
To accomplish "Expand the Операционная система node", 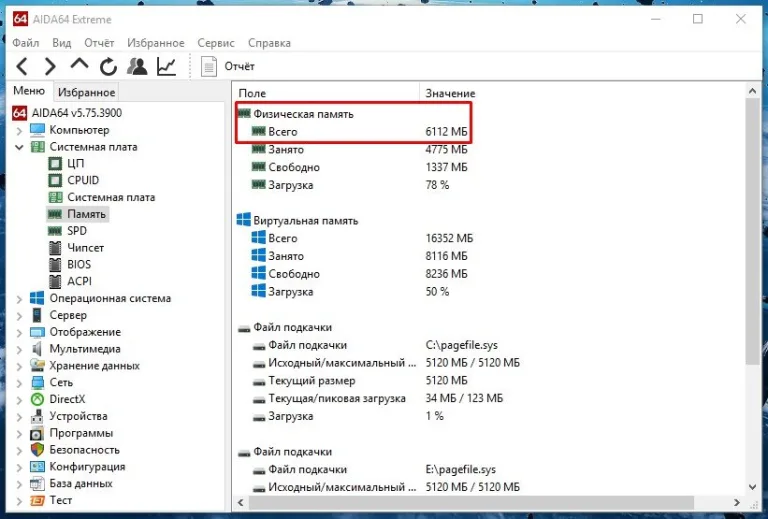I will tap(19, 299).
